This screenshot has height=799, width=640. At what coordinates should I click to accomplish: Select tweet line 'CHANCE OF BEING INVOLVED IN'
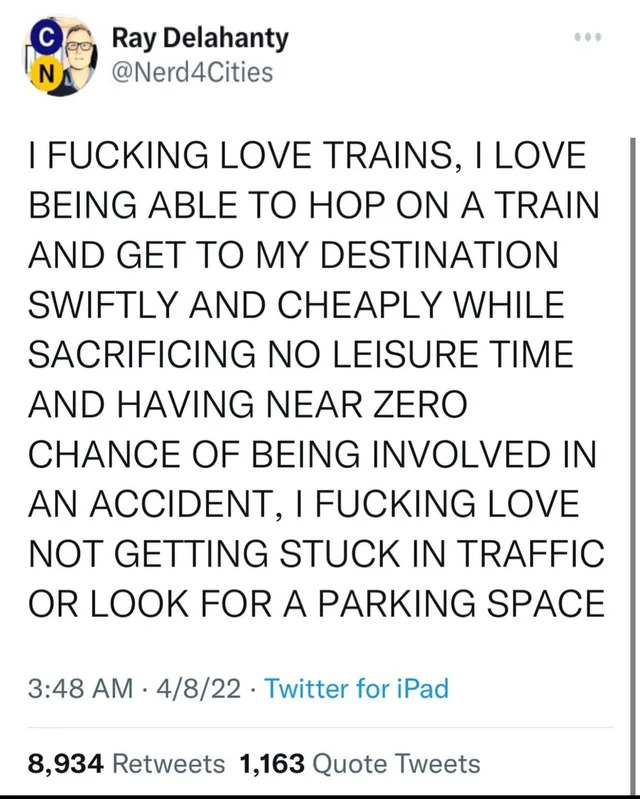point(312,453)
